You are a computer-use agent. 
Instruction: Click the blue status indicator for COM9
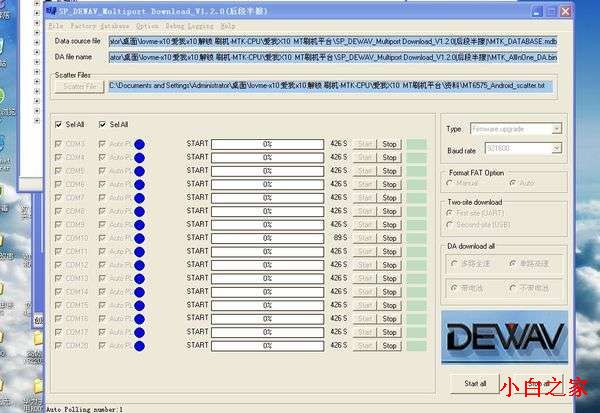[139, 225]
